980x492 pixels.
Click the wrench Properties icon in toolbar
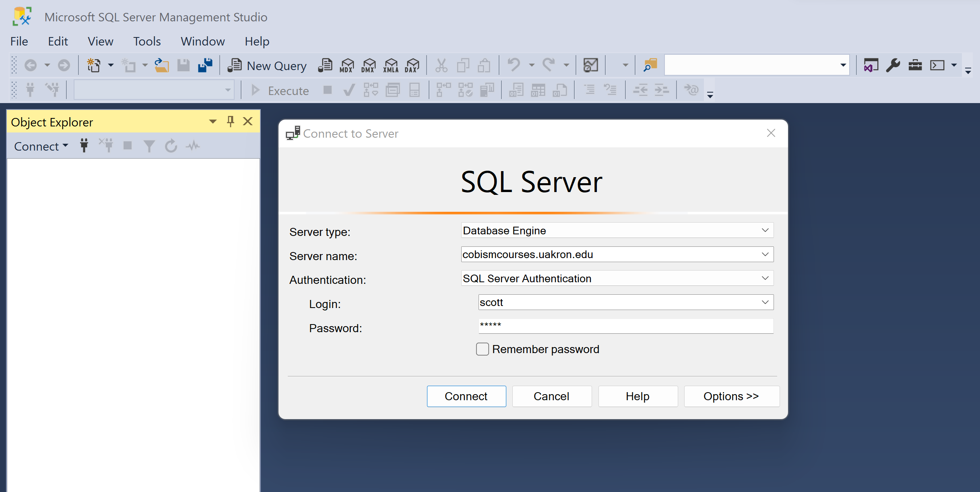(x=893, y=65)
